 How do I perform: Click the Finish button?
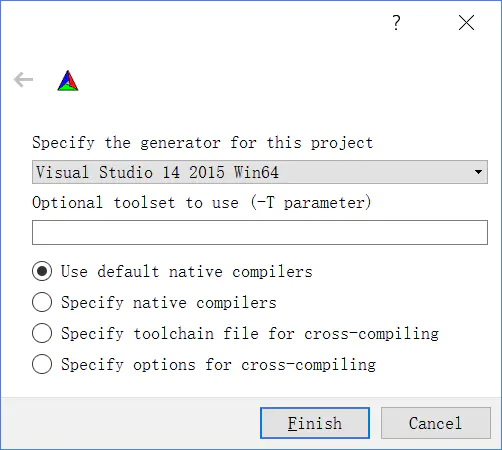pyautogui.click(x=315, y=423)
